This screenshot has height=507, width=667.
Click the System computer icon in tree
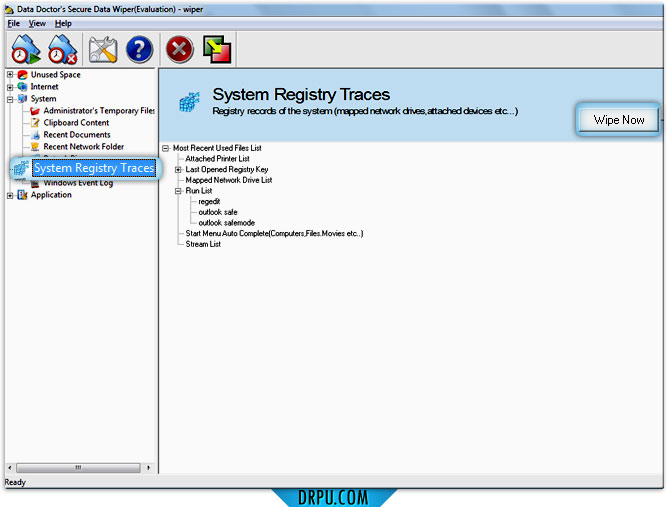click(x=23, y=99)
